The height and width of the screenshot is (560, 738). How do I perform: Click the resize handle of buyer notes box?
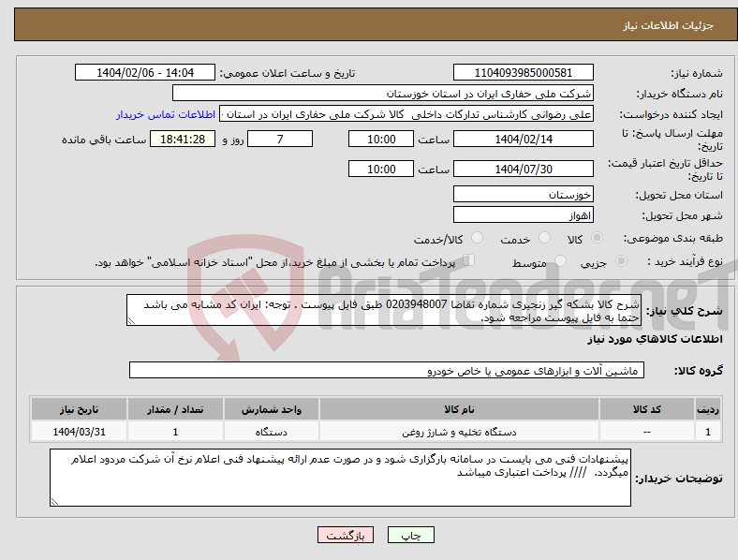54,502
